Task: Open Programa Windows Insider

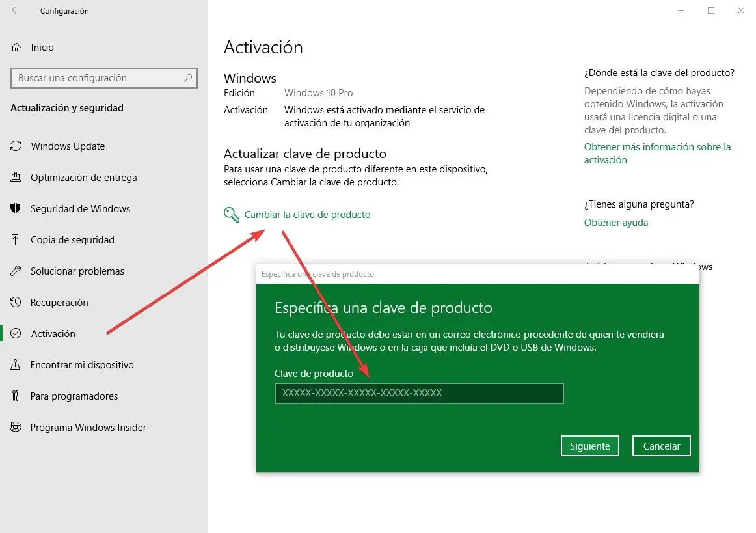Action: tap(88, 428)
